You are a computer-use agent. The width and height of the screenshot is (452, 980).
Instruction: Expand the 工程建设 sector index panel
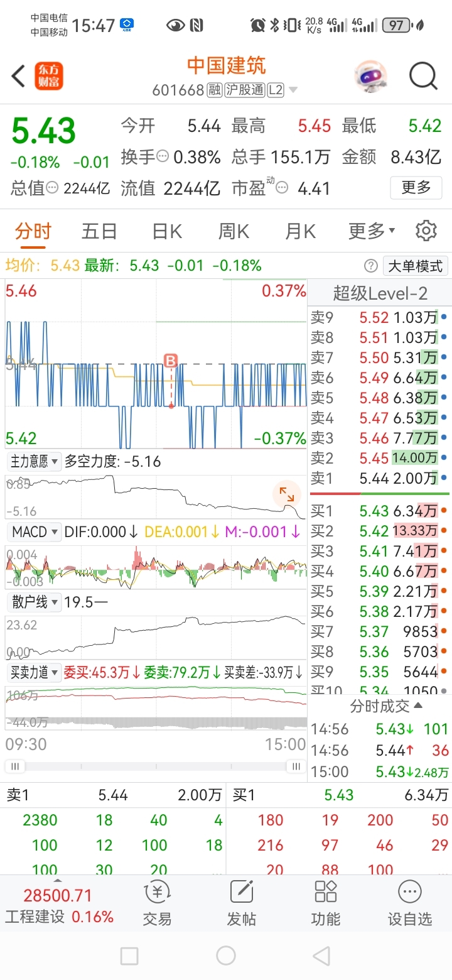click(x=60, y=904)
